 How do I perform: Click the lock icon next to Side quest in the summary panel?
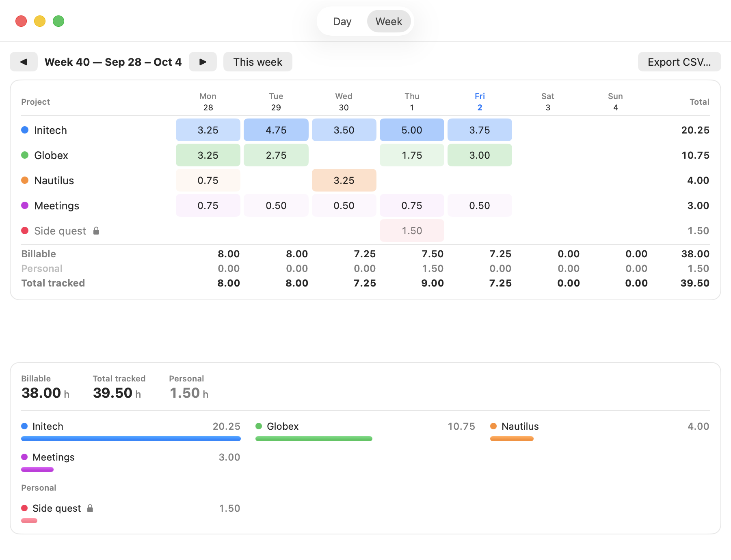[90, 508]
